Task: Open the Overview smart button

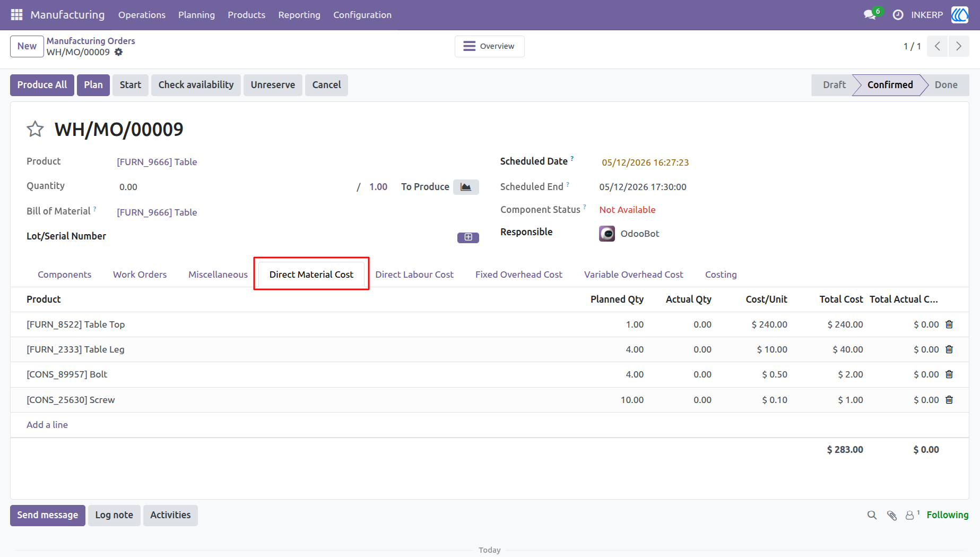Action: pyautogui.click(x=489, y=46)
